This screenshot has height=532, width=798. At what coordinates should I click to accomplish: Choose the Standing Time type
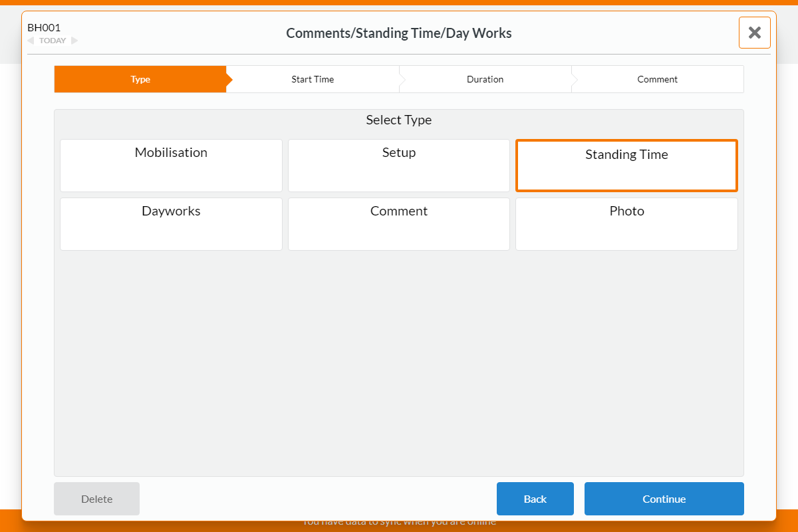click(626, 166)
